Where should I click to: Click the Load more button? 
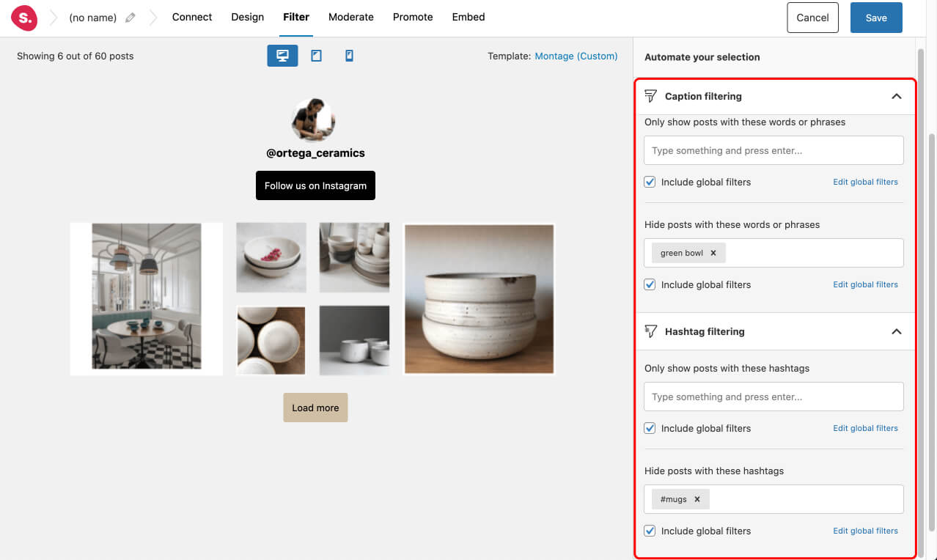click(315, 408)
